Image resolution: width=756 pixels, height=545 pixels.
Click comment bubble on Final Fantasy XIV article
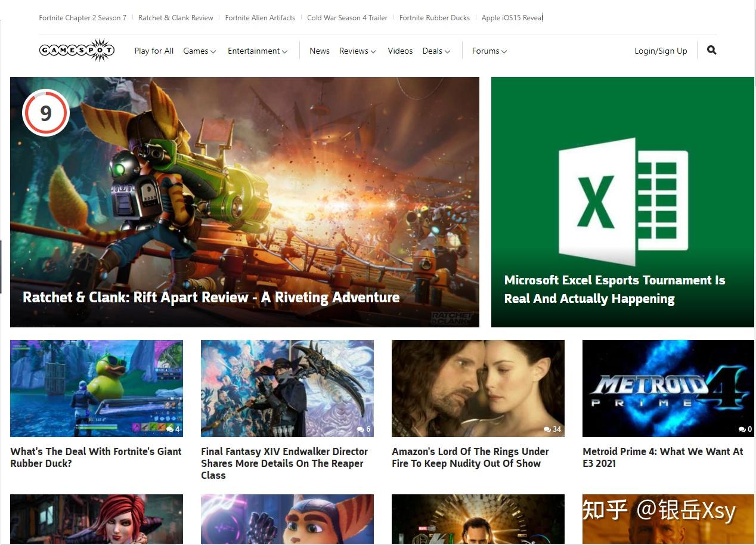pos(364,429)
